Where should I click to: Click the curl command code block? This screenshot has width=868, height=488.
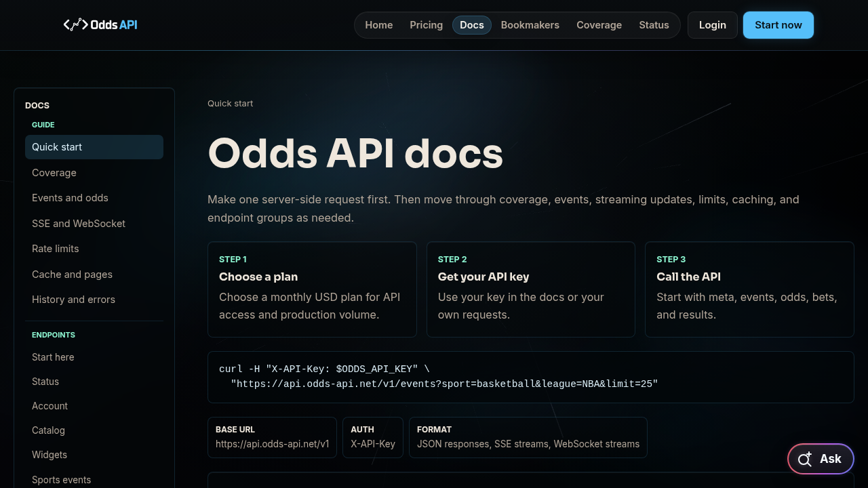point(531,377)
